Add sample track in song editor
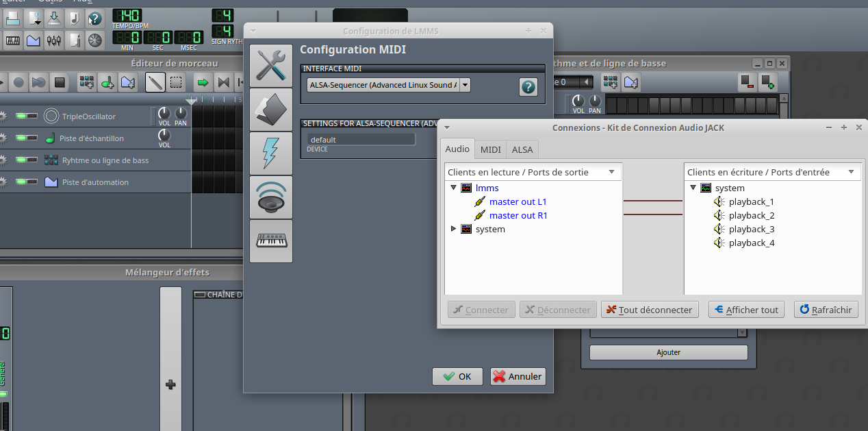The image size is (868, 431). [107, 83]
